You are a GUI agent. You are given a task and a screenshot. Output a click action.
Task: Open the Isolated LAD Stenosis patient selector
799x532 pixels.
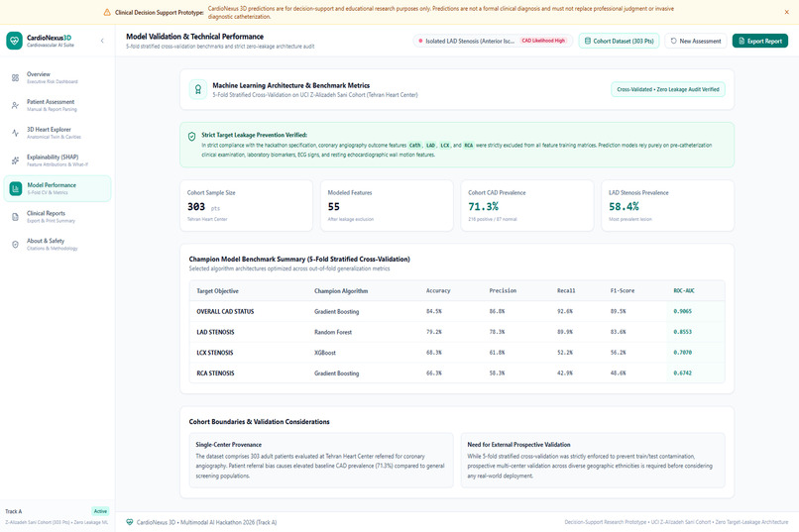tap(493, 41)
